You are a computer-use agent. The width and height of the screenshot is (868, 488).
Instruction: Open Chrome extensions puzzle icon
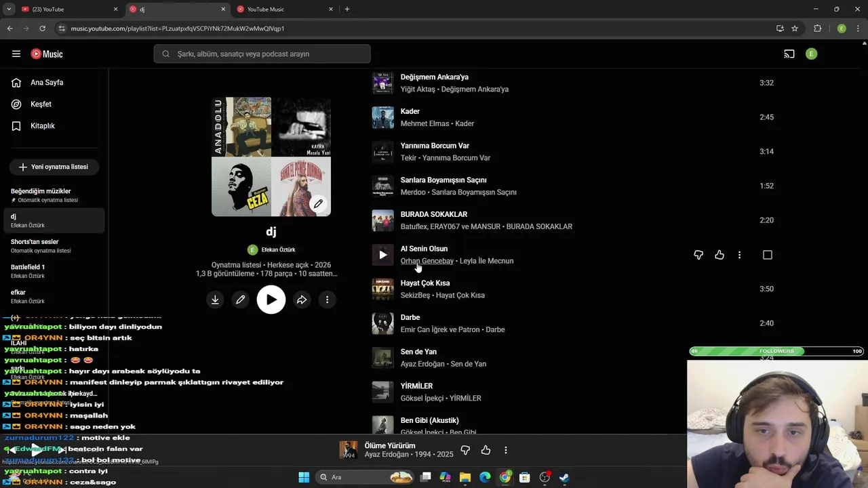(x=817, y=28)
